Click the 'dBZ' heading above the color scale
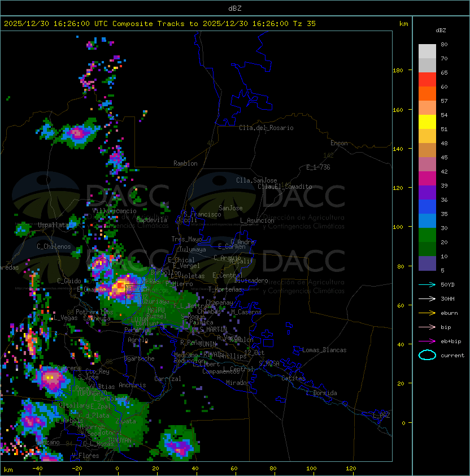Image resolution: width=470 pixels, height=476 pixels. pos(441,31)
